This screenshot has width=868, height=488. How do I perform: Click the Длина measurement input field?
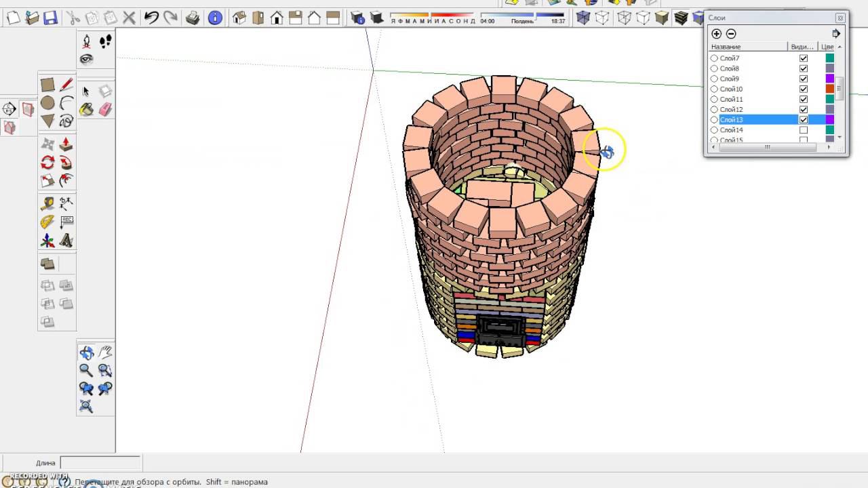pos(100,463)
